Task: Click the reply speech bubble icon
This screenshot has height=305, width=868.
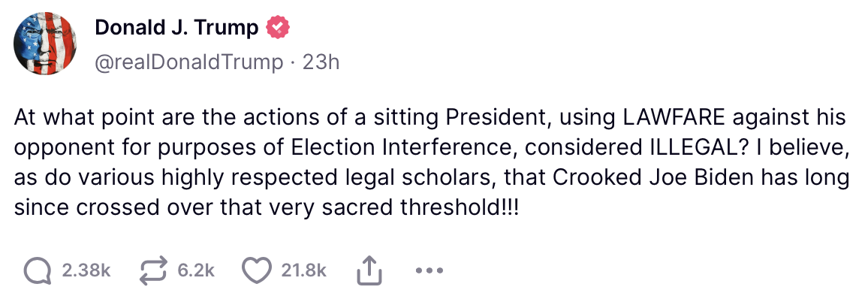Action: (38, 270)
